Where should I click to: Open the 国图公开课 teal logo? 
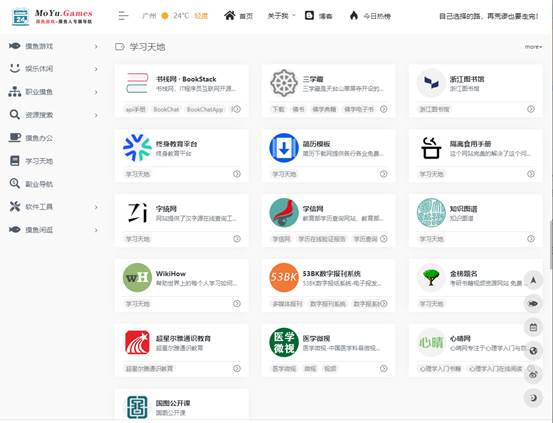coord(137,407)
